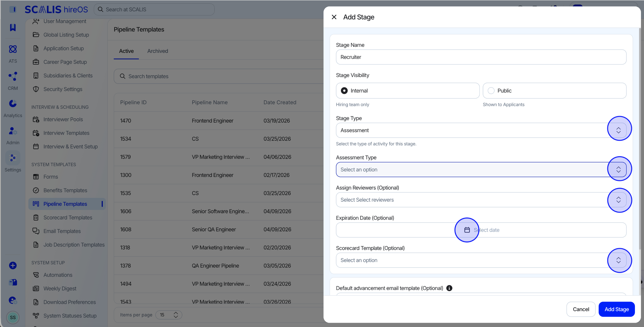The image size is (644, 327).
Task: Click the calendar icon in Expiration Date
Action: 467,230
